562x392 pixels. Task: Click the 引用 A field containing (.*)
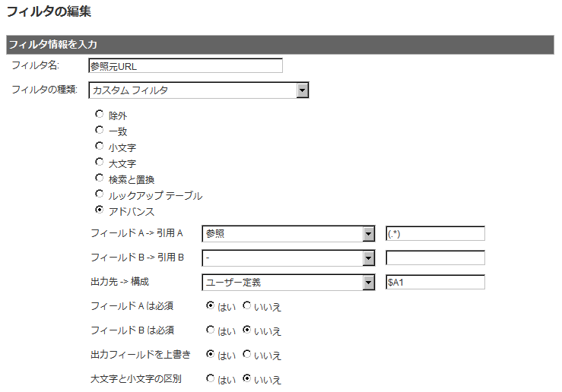tap(435, 234)
